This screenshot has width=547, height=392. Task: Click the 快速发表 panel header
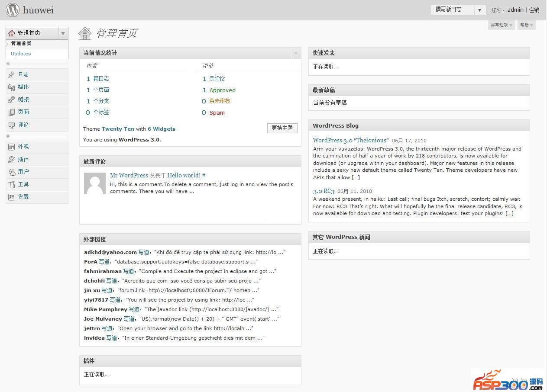(x=419, y=53)
